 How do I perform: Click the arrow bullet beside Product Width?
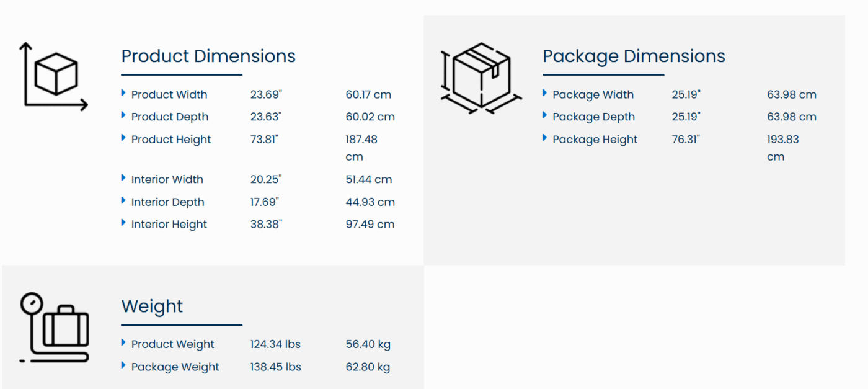pyautogui.click(x=123, y=93)
